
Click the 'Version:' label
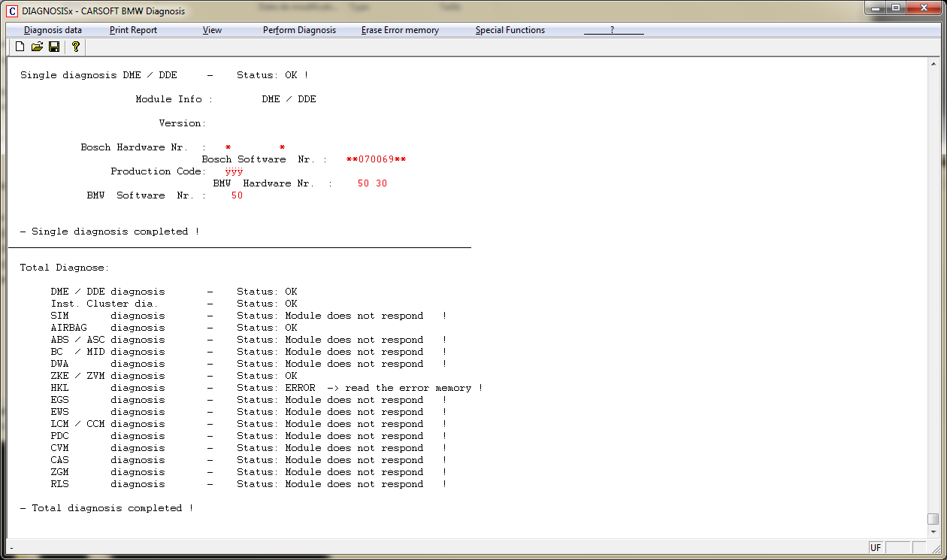[x=181, y=123]
